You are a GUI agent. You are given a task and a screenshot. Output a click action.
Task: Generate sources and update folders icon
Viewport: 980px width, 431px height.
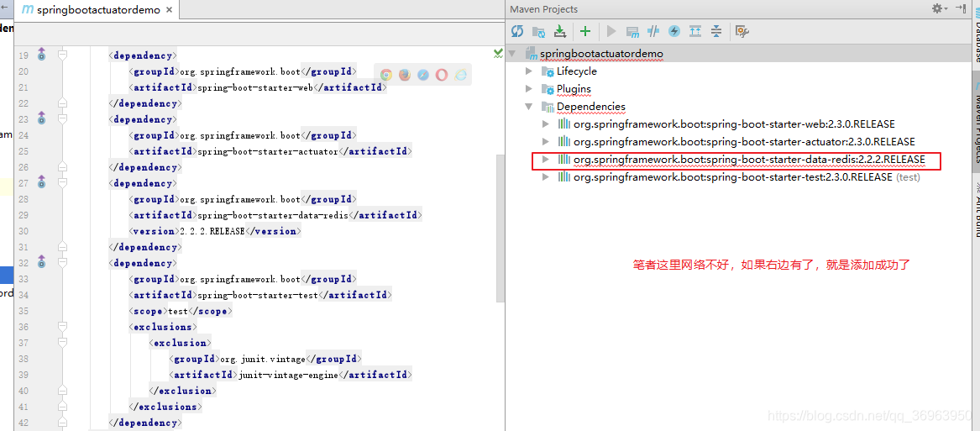[x=538, y=31]
